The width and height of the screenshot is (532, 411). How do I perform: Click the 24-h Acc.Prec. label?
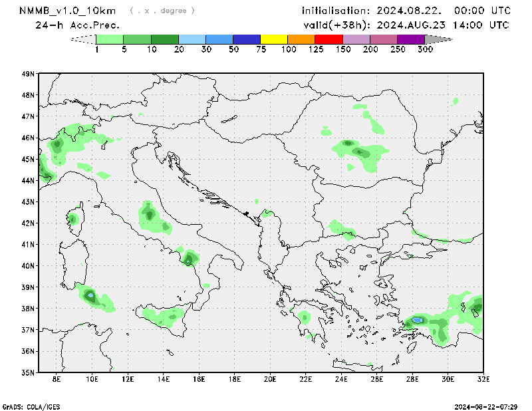[78, 25]
